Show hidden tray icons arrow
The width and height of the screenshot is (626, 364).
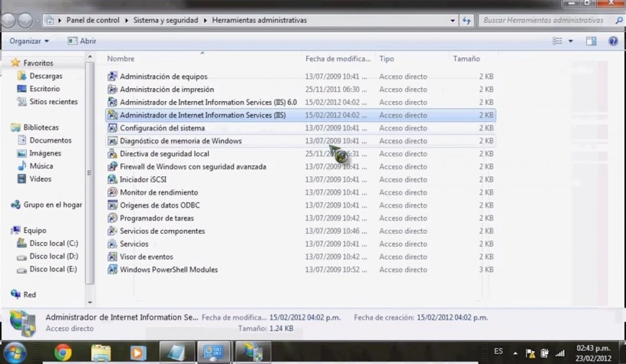515,353
